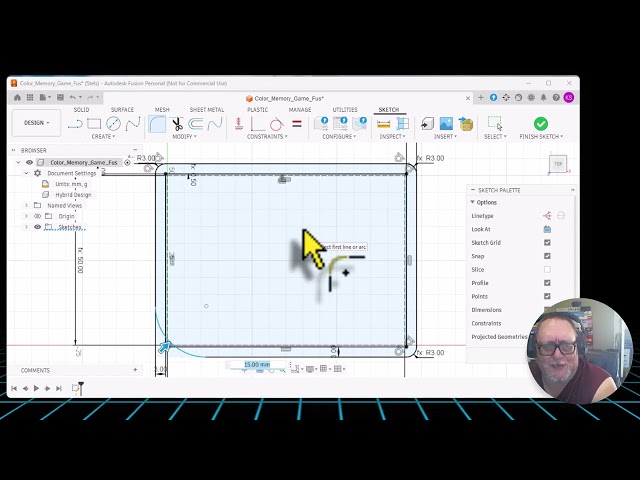The image size is (640, 480).
Task: Open the CONSTRAINTS dropdown menu
Action: (267, 136)
